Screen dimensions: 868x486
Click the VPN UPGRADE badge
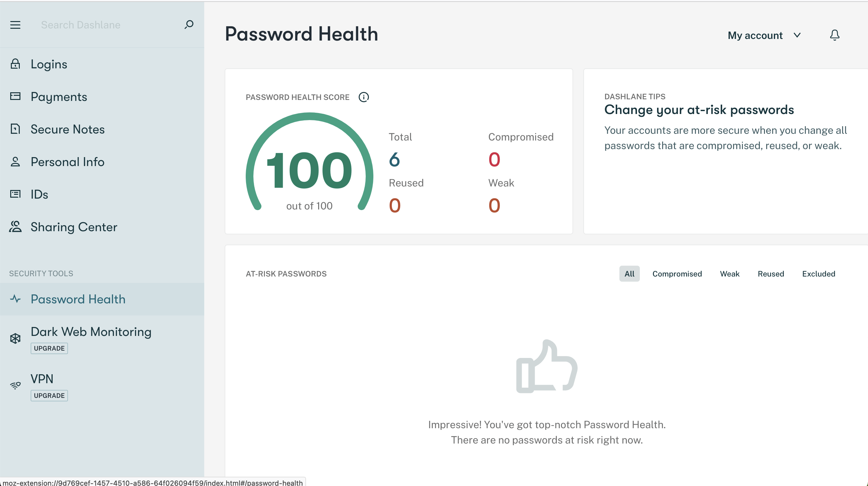pos(49,395)
